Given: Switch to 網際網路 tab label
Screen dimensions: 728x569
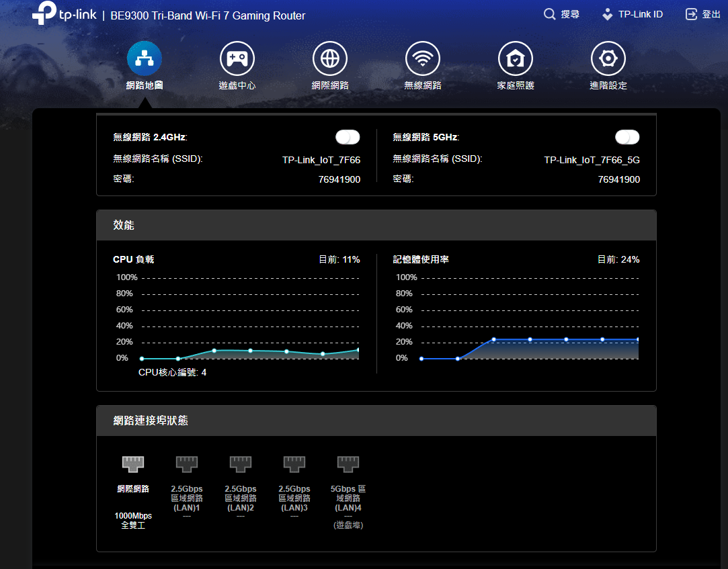Looking at the screenshot, I should point(330,85).
